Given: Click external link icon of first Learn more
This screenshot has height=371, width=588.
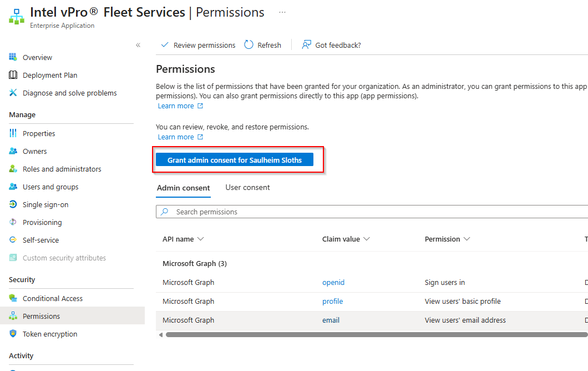Looking at the screenshot, I should 200,106.
